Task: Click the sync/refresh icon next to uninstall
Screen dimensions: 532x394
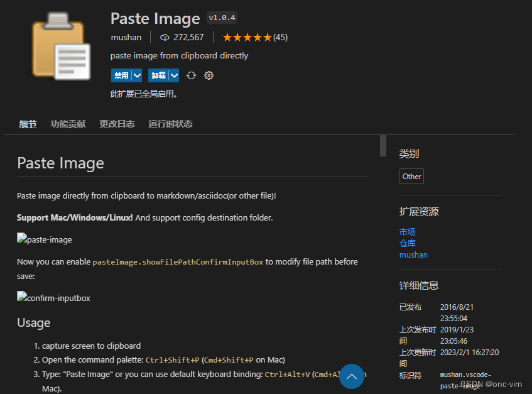Action: [x=192, y=75]
